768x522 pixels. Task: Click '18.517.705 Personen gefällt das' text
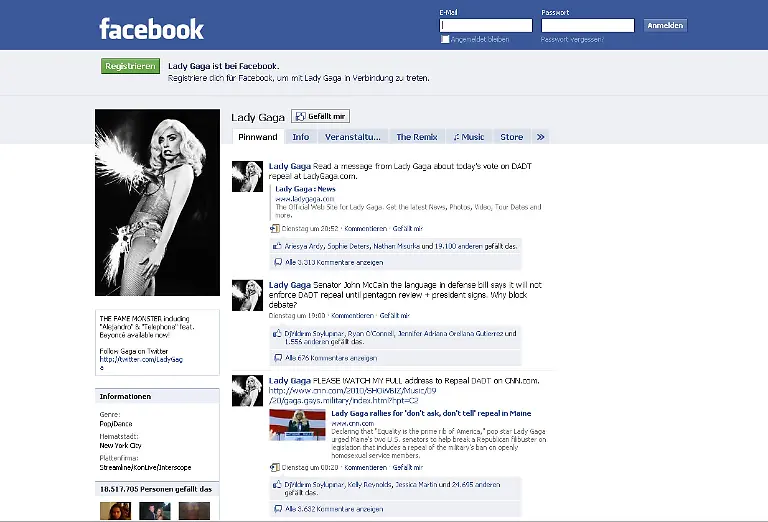[156, 489]
